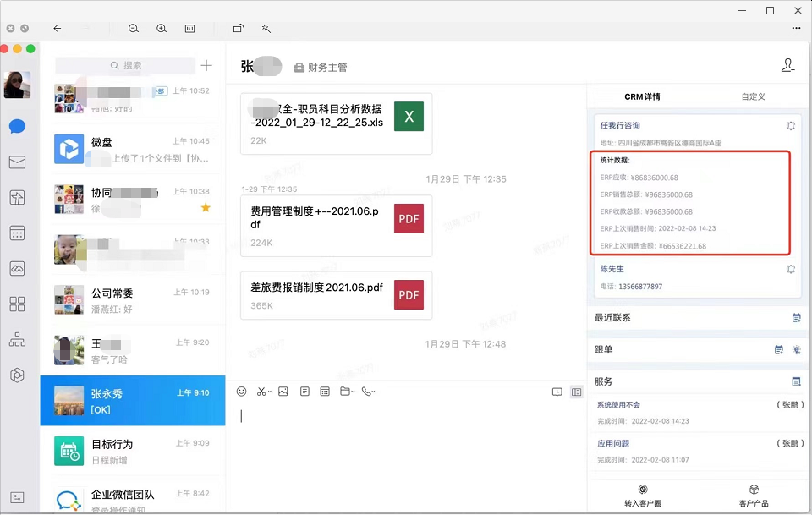Select the emoji icon in message toolbar

coord(241,392)
